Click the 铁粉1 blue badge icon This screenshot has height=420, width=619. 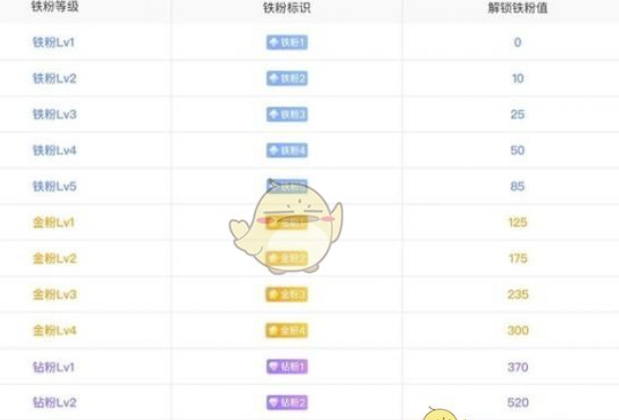(287, 42)
